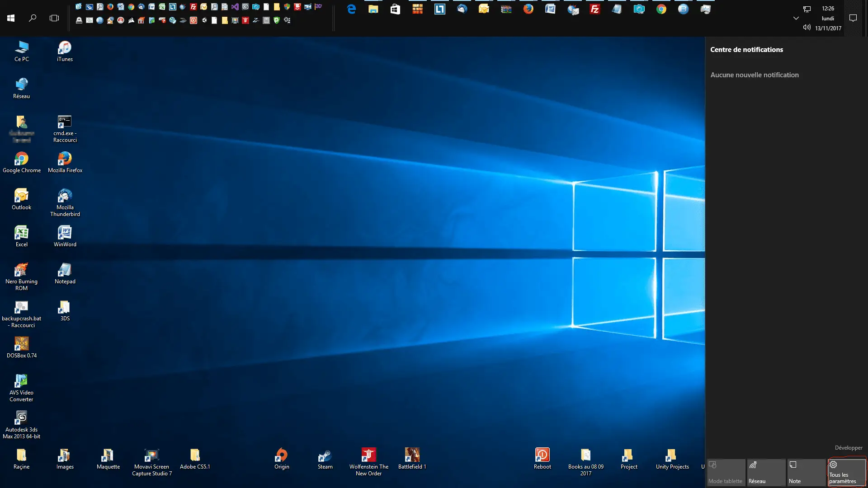Open the Réseau desktop icon
Screen dimensions: 868x488
[x=21, y=88]
